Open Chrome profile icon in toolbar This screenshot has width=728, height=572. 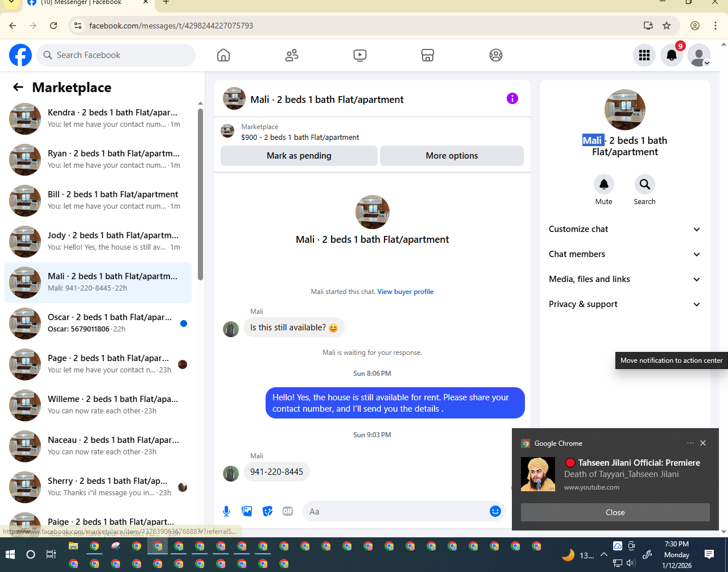pos(695,26)
